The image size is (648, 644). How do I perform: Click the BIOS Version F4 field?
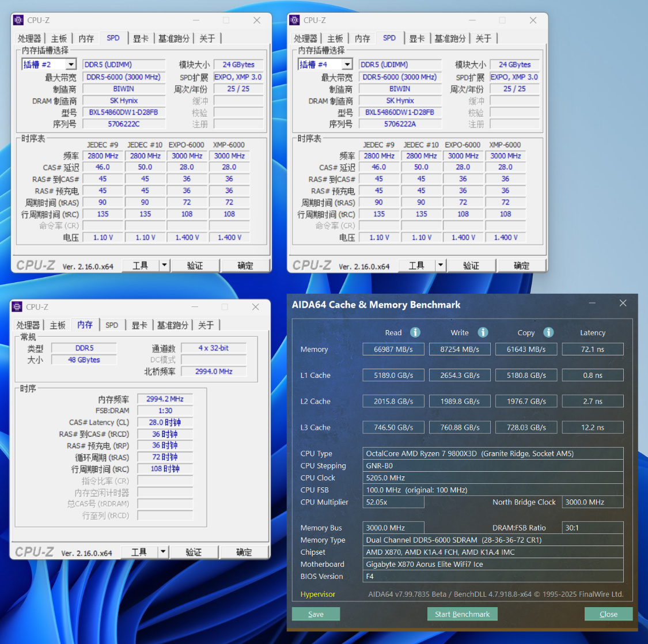[492, 576]
